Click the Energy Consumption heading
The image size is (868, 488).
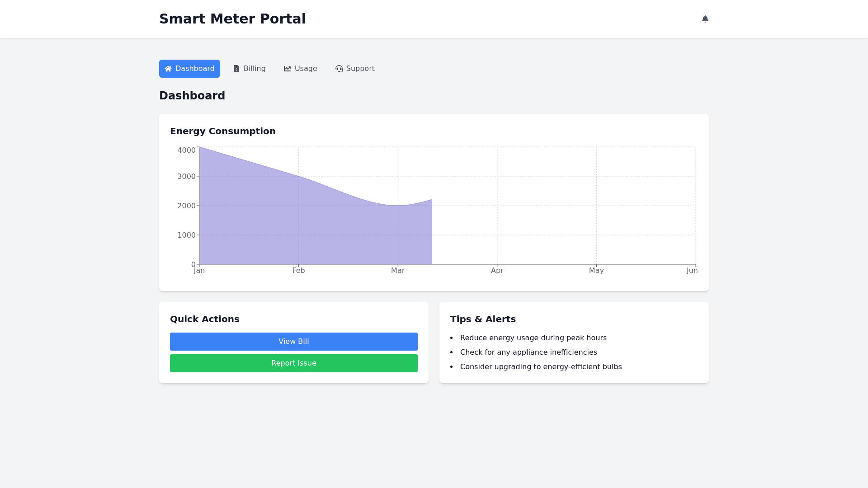222,131
